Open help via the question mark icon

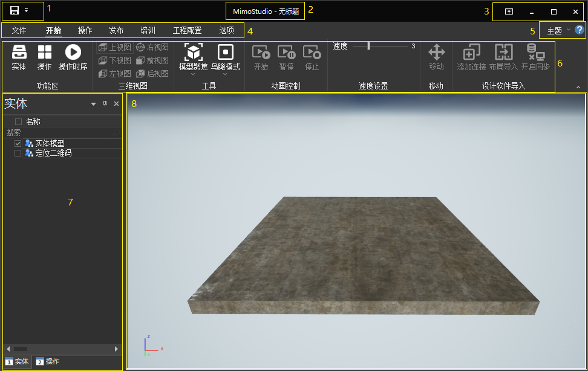point(580,30)
